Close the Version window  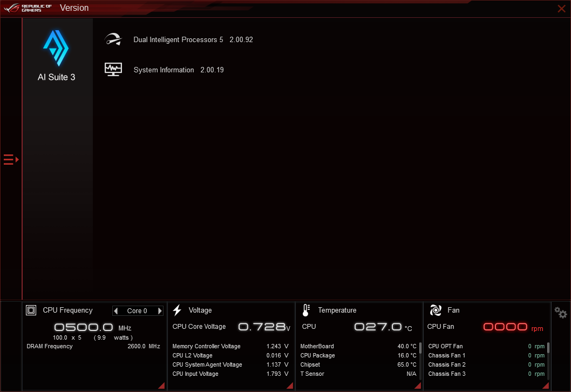[x=561, y=9]
